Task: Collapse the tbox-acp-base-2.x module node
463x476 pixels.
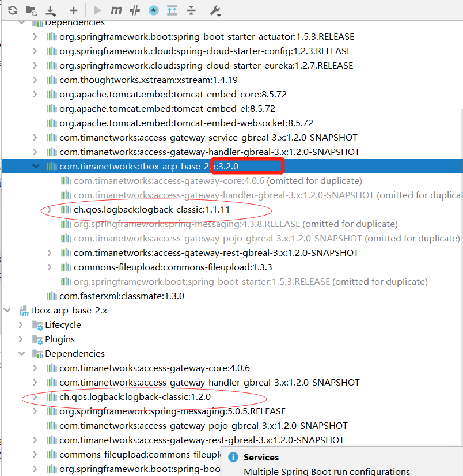Action: click(x=7, y=311)
